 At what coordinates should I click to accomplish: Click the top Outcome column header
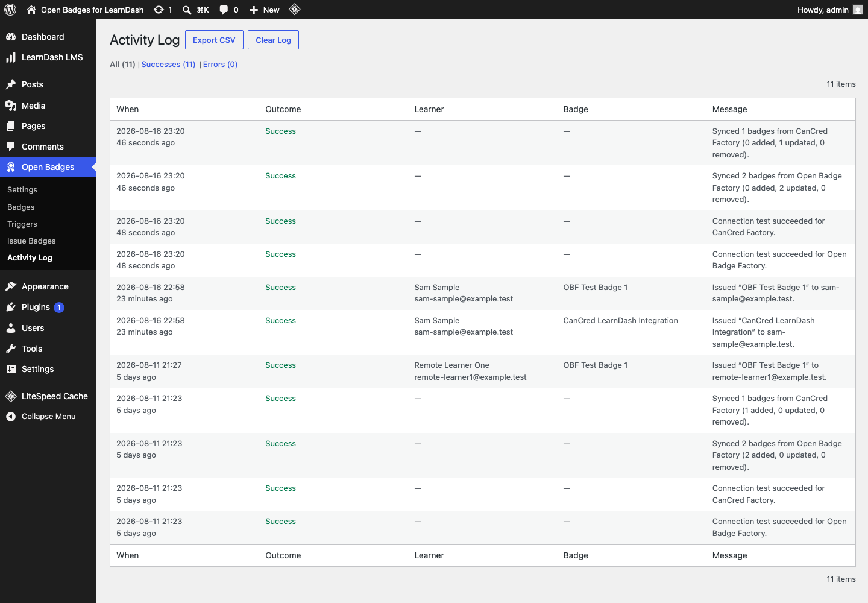pyautogui.click(x=283, y=109)
